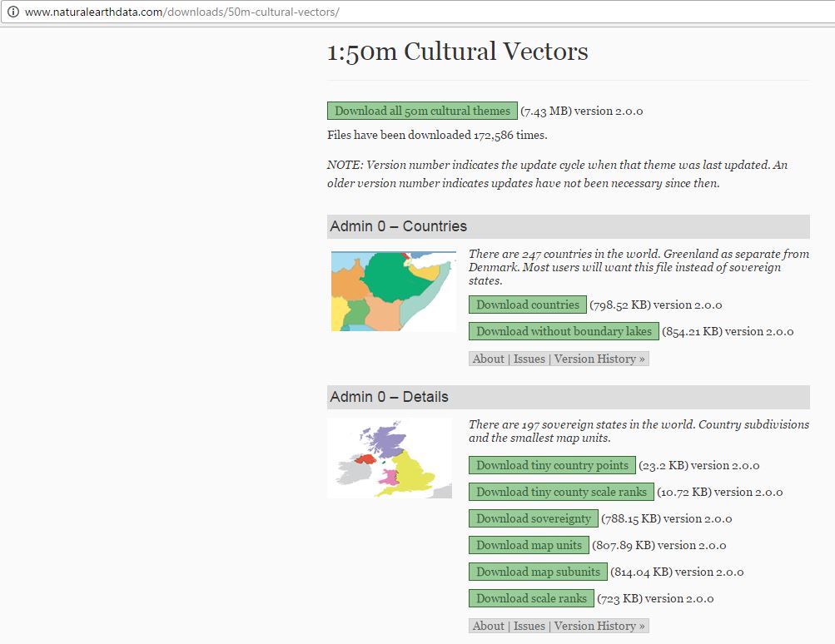Screen dimensions: 835x644
Task: Open Version History under Admin 0 – Details
Action: click(x=599, y=627)
